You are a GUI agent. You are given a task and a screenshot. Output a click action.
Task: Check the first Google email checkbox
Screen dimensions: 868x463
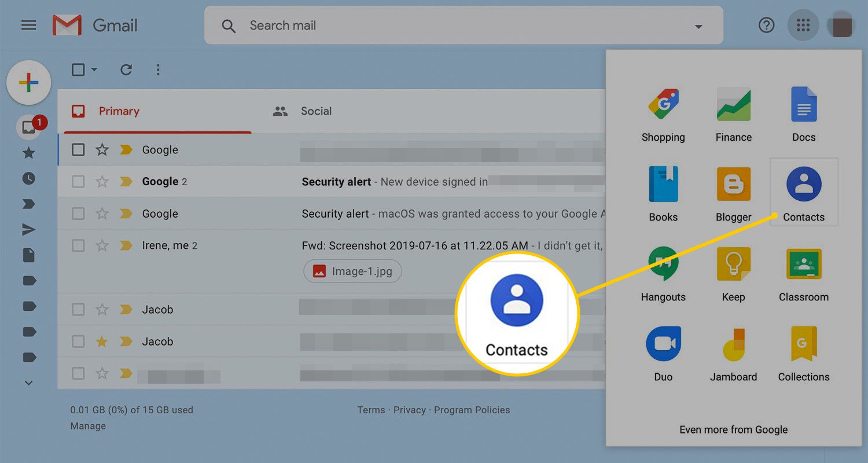[x=78, y=150]
